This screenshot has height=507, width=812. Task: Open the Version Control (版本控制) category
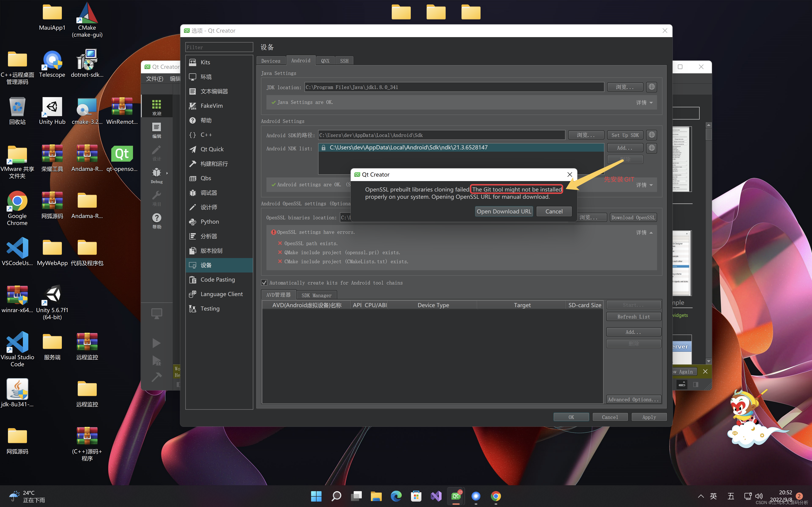pyautogui.click(x=211, y=251)
